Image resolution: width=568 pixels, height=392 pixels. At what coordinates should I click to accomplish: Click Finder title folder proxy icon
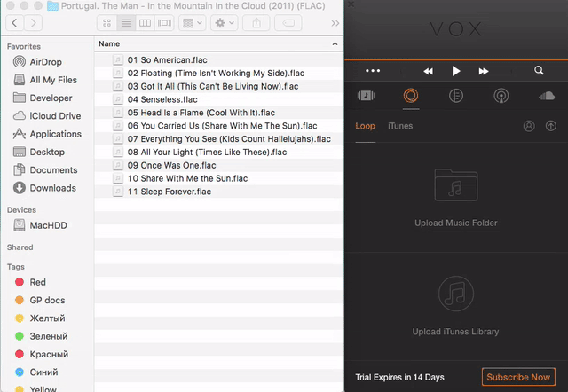[x=53, y=6]
